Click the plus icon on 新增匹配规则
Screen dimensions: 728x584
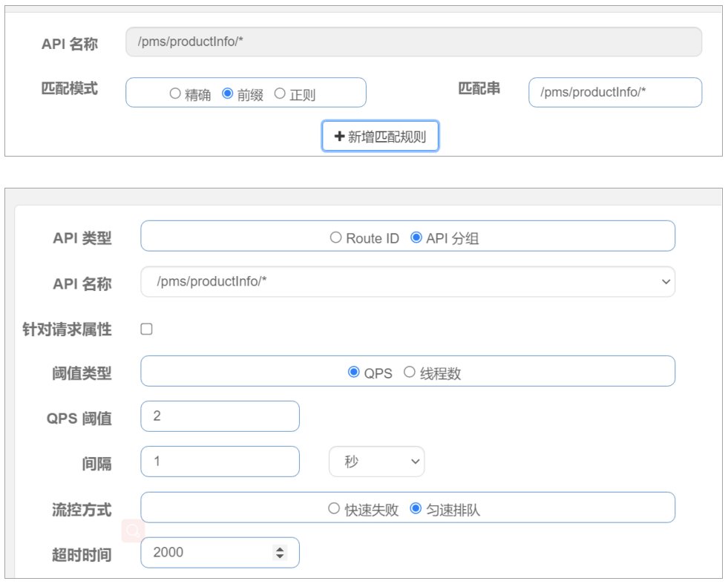(x=339, y=136)
